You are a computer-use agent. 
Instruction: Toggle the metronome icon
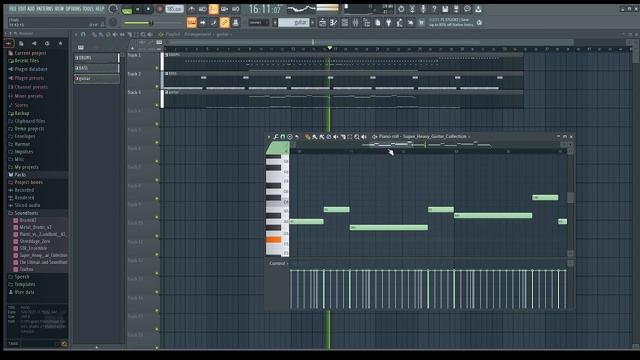pos(191,9)
